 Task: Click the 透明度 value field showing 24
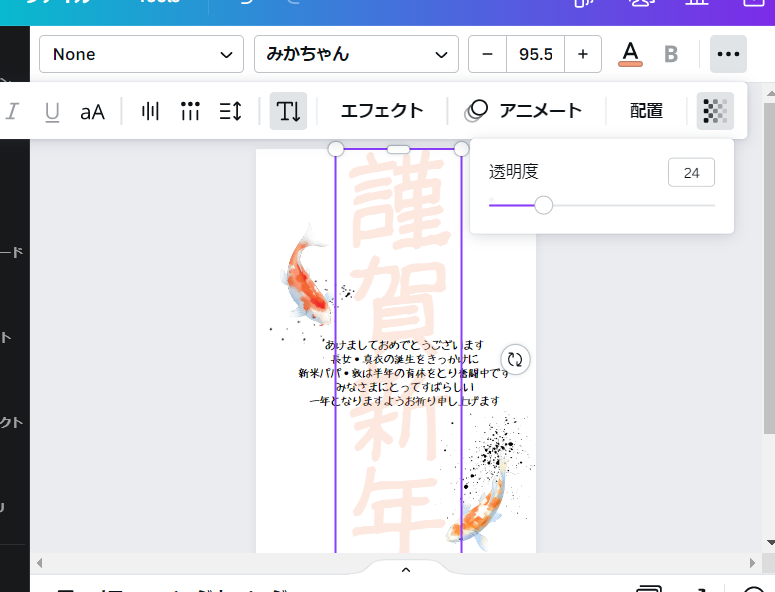click(x=691, y=172)
